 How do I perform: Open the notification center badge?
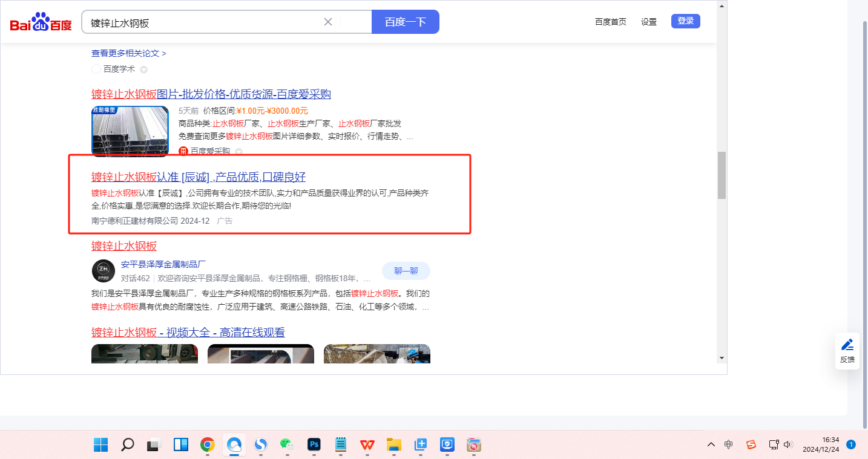[850, 444]
